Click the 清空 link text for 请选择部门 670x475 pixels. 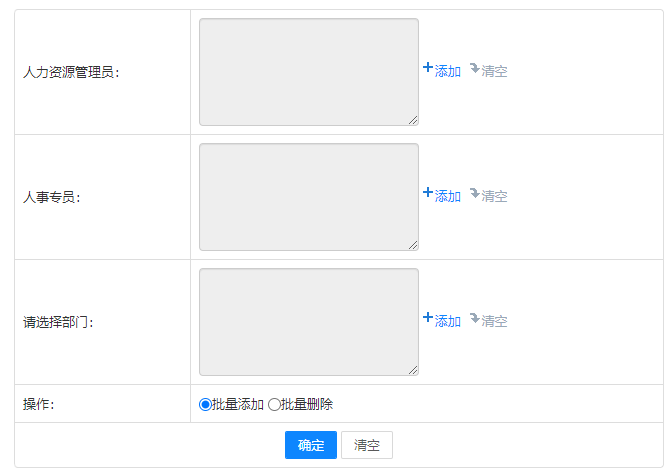494,322
